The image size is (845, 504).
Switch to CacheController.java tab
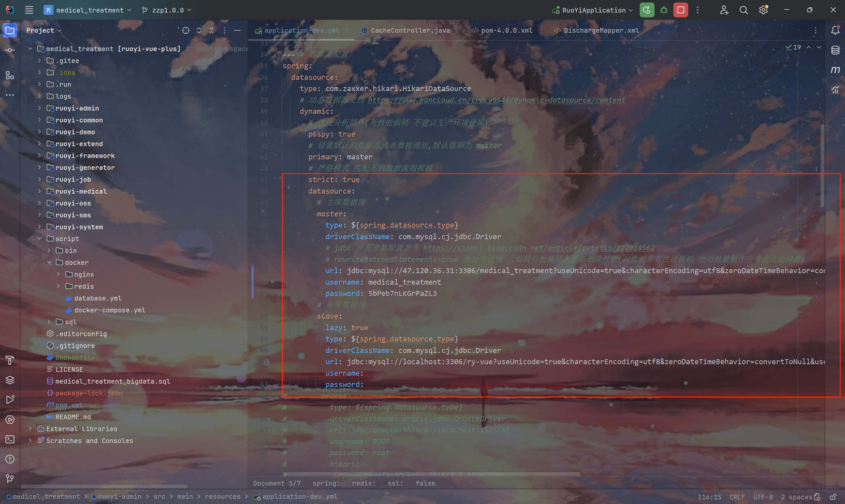(405, 31)
